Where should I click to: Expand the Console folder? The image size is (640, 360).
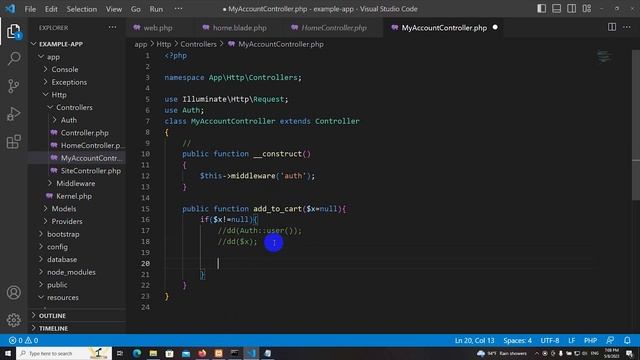pos(64,69)
